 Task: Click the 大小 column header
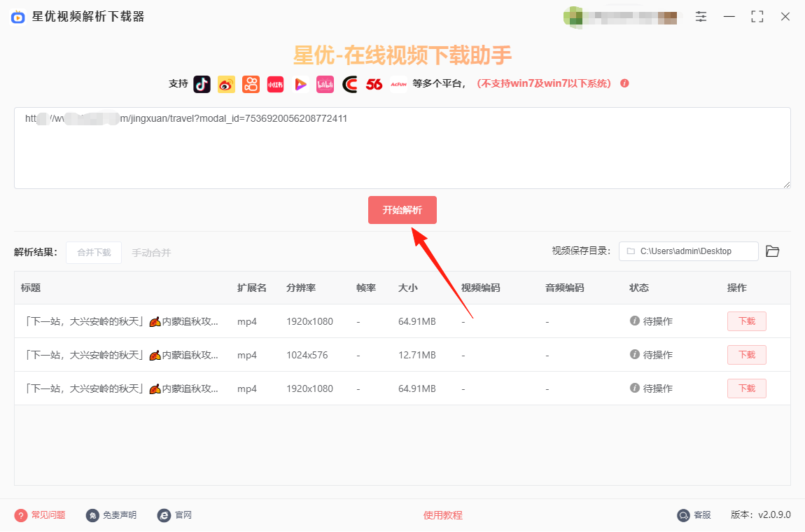click(408, 288)
